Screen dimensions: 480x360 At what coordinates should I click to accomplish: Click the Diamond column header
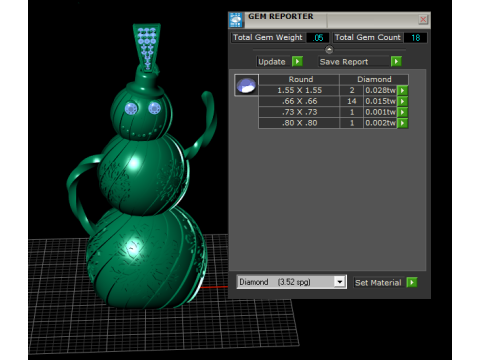click(x=374, y=79)
